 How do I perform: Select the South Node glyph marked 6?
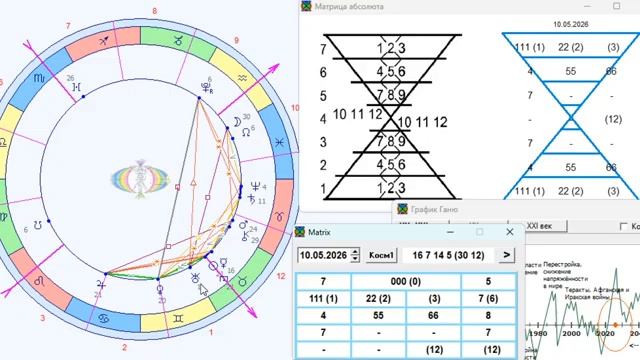[x=38, y=225]
